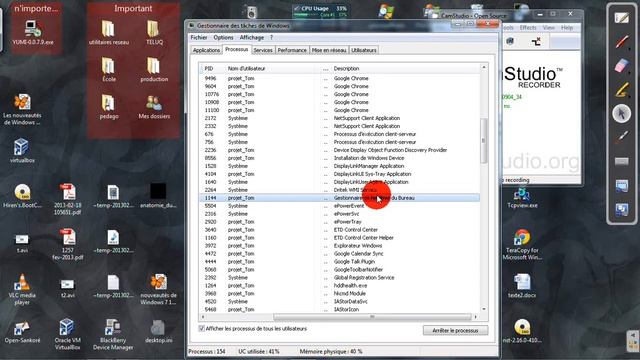
Task: Open the Mes dossiers shortcut
Action: point(154,107)
